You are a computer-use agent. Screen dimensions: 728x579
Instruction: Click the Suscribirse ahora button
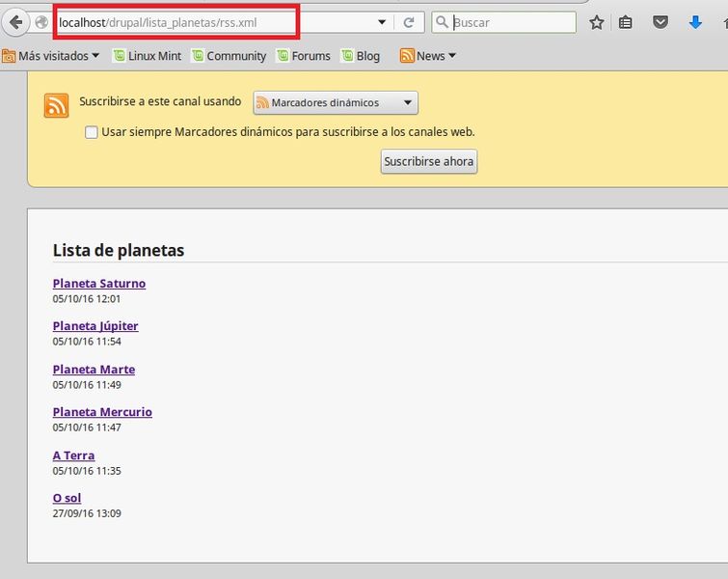point(429,162)
